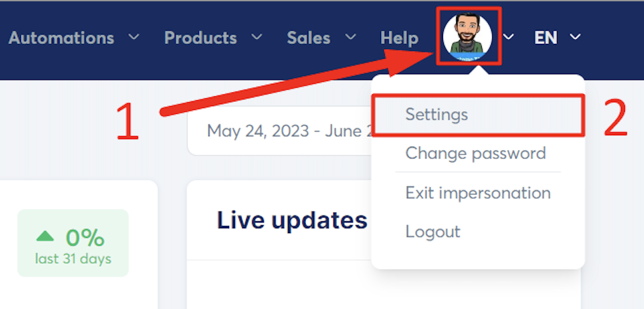The width and height of the screenshot is (644, 309).
Task: Click the green up-triangle trend icon
Action: (x=45, y=236)
